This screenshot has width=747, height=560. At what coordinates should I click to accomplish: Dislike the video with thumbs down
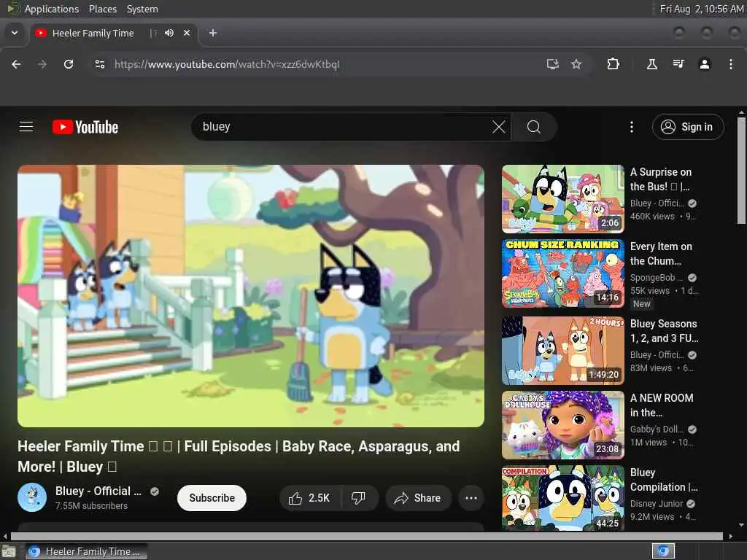(358, 498)
